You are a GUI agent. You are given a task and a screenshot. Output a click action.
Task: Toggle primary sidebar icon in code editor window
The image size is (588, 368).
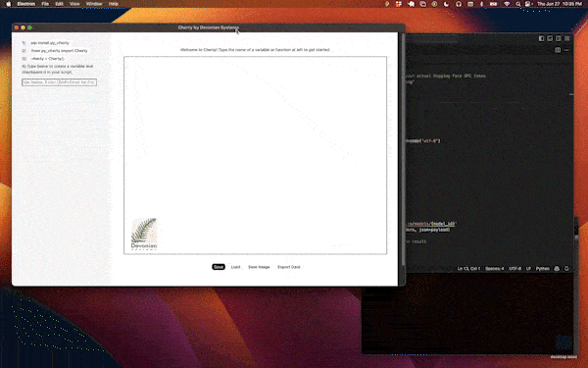click(541, 38)
